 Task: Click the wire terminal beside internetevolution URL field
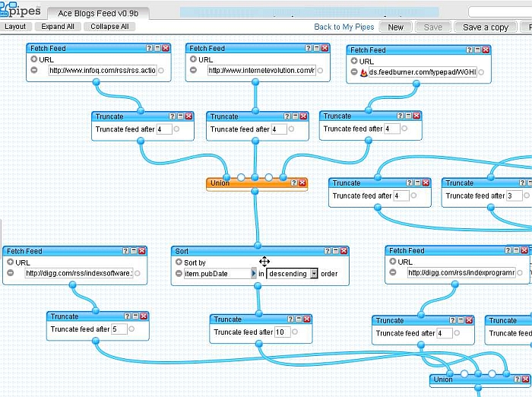[320, 70]
